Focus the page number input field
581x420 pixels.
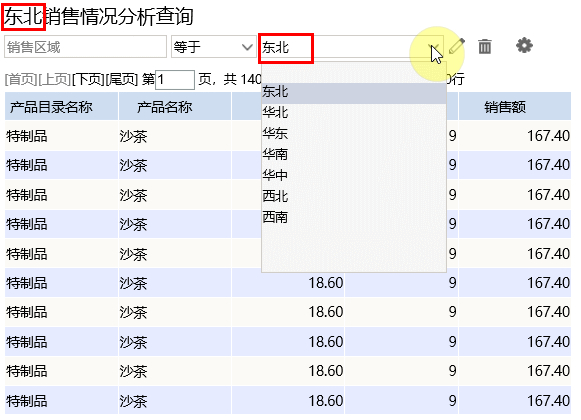coord(175,80)
